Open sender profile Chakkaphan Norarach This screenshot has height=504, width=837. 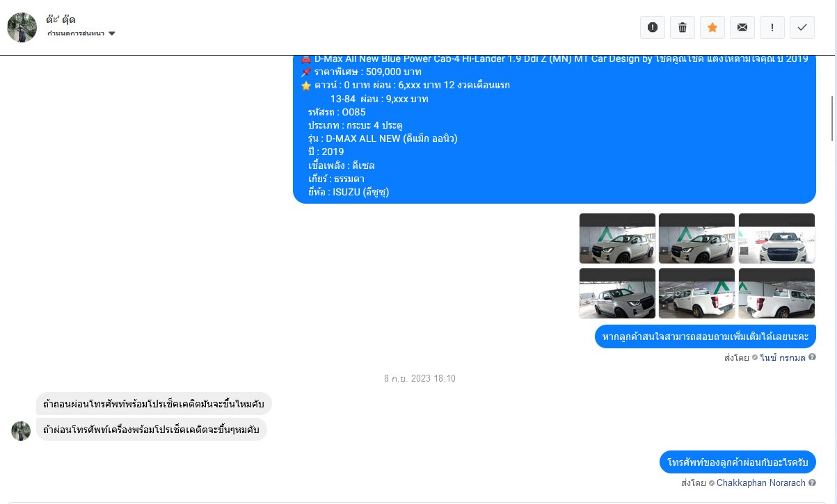click(x=761, y=483)
